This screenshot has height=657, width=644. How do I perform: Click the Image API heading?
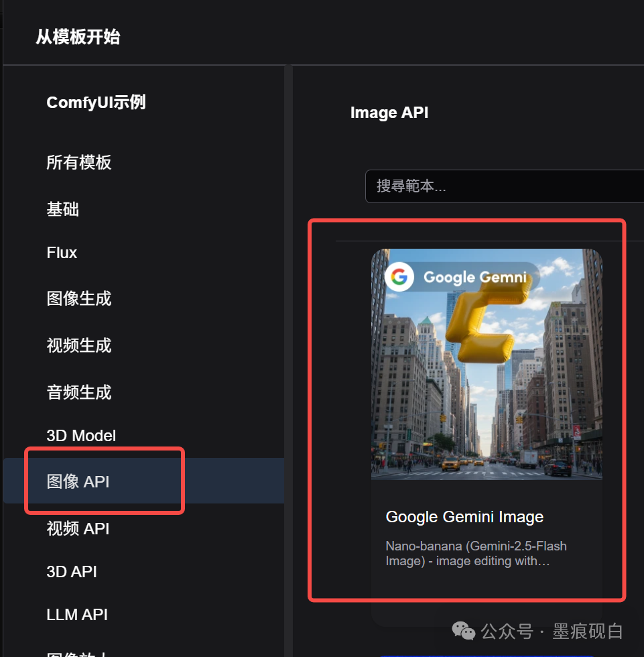click(x=389, y=113)
